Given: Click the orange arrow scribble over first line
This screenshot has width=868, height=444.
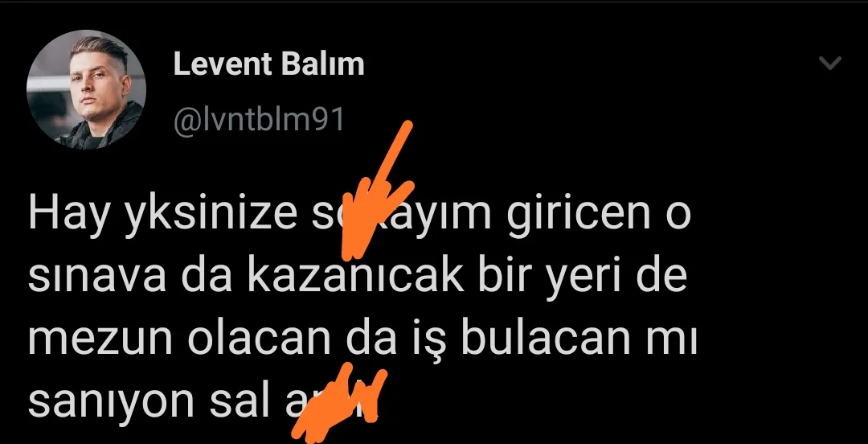Looking at the screenshot, I should (x=378, y=190).
